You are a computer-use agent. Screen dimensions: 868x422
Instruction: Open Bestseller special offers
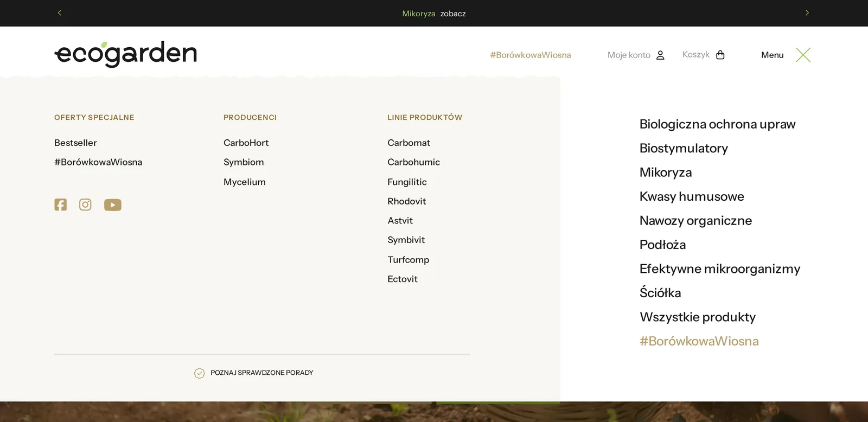[x=75, y=143]
